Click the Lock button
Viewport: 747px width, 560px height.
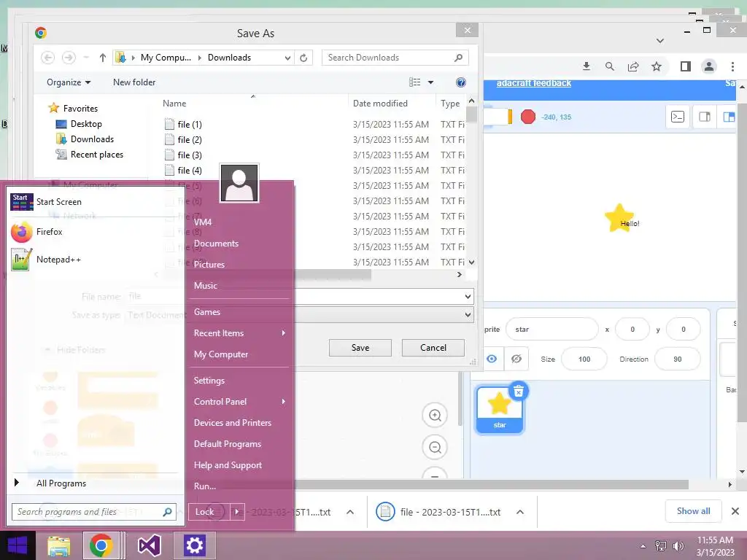205,512
